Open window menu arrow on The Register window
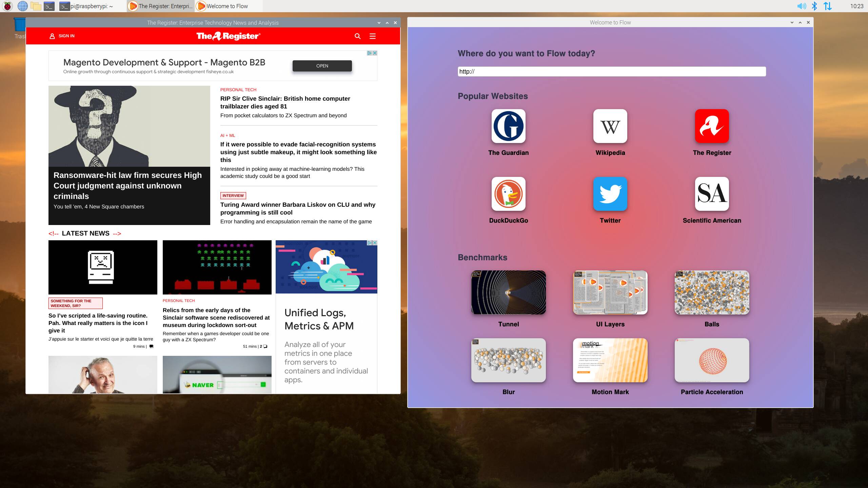Image resolution: width=868 pixels, height=488 pixels. pos(379,23)
